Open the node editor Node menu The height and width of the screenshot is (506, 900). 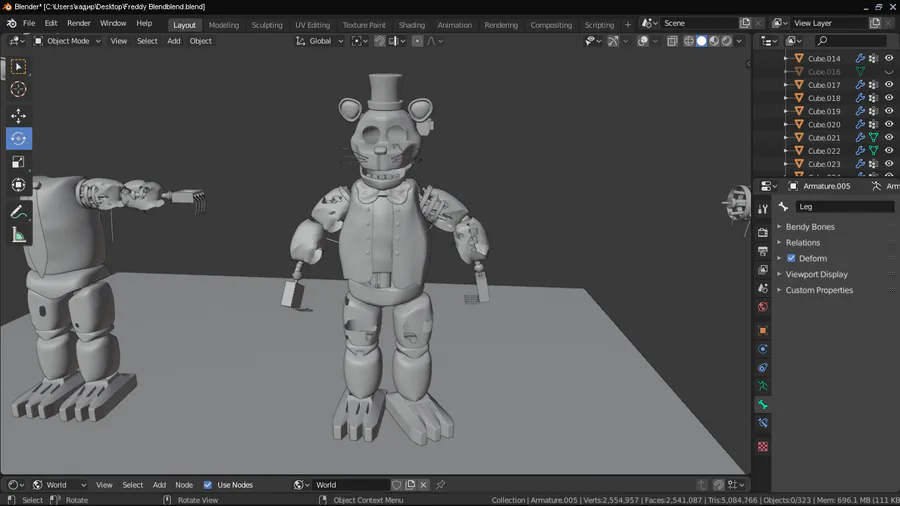click(x=184, y=485)
